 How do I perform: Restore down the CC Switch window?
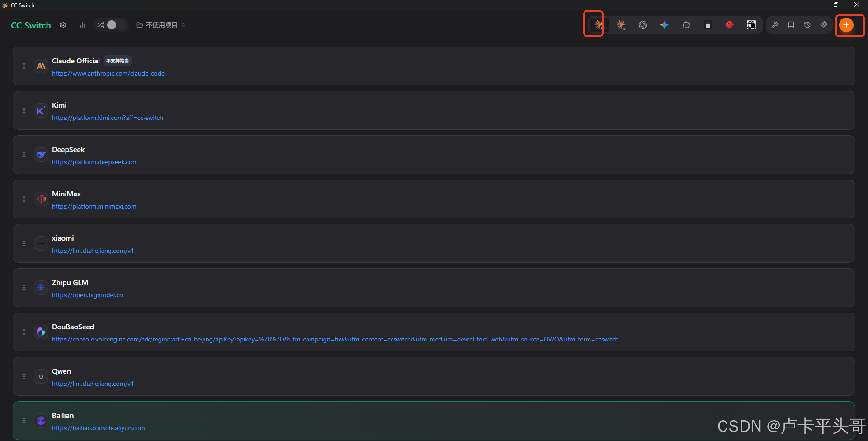pyautogui.click(x=836, y=5)
